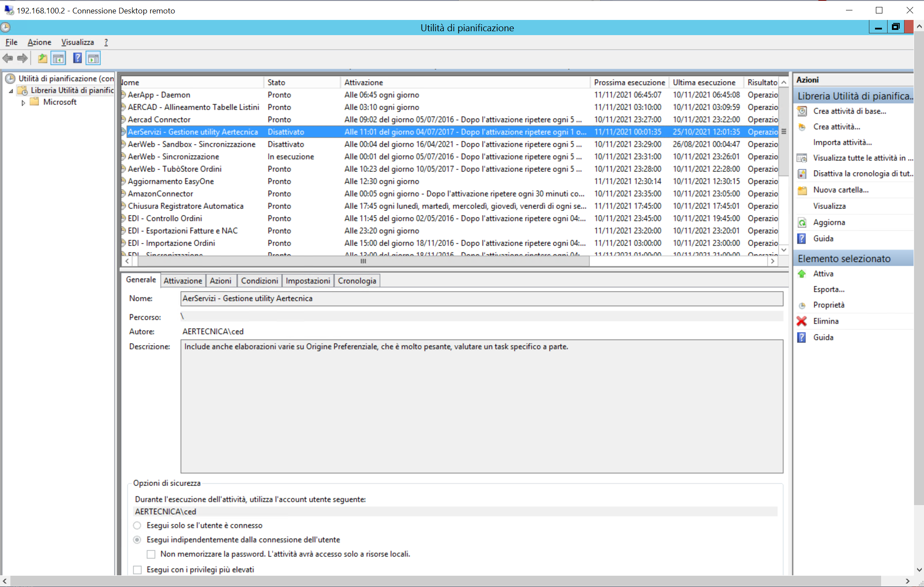The image size is (924, 587).
Task: Open the Visualizza menu
Action: pyautogui.click(x=78, y=42)
